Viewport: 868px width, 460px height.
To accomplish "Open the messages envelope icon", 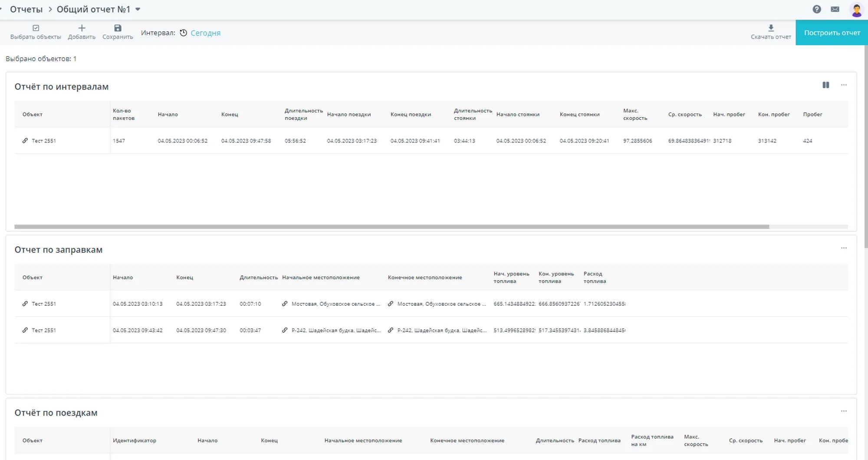I will (835, 9).
